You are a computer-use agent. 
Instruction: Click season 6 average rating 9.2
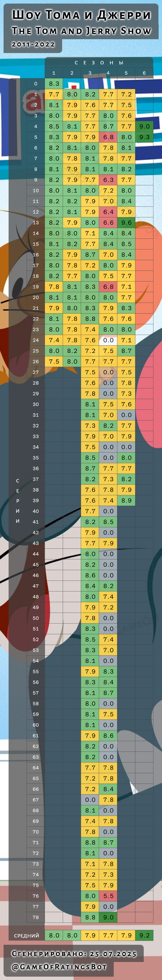coord(144,935)
